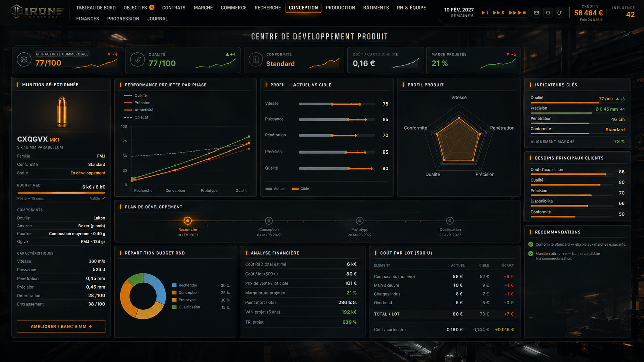644x362 pixels.
Task: Click the Attractivité commerciale card icon
Action: [24, 60]
